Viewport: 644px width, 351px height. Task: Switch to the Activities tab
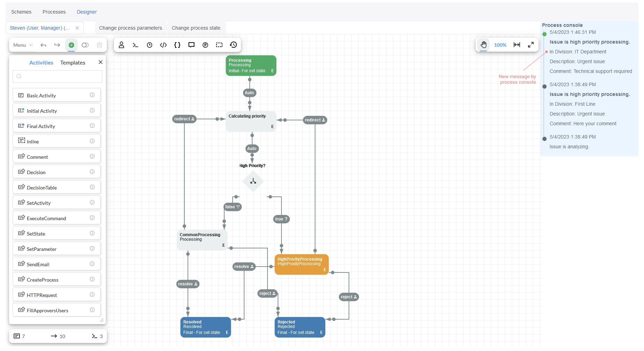coord(41,63)
